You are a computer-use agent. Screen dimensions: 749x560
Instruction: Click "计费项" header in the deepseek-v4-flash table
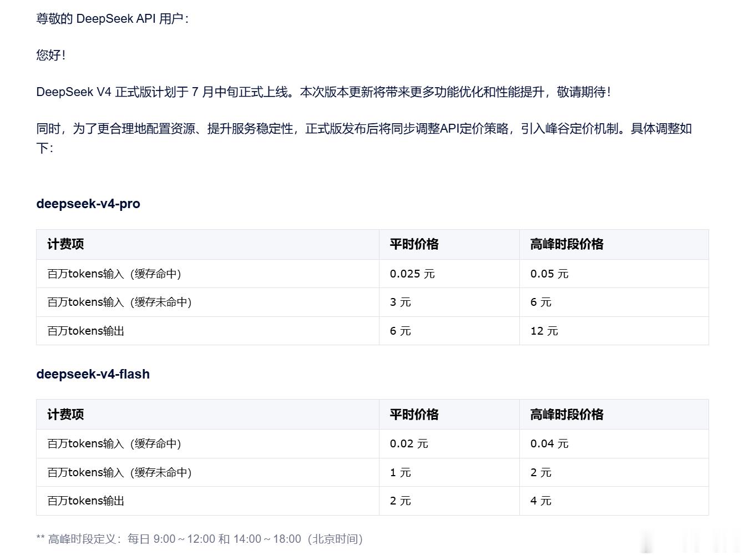coord(65,415)
